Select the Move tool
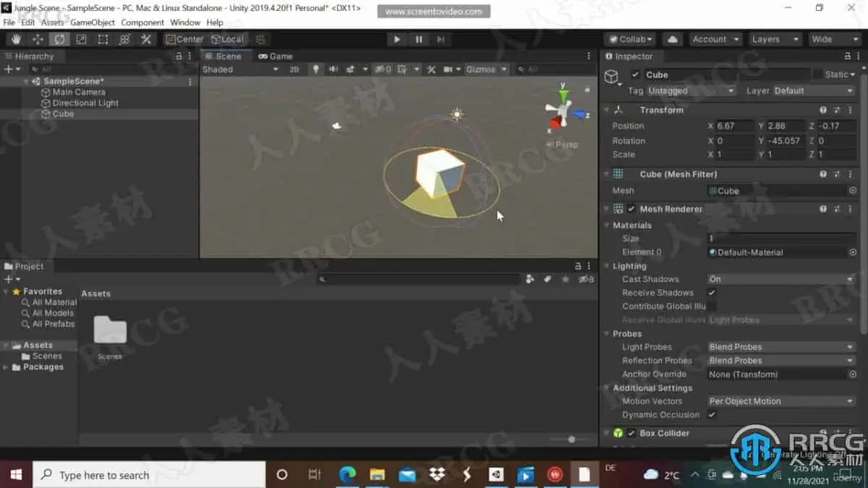868x488 pixels. click(x=38, y=39)
